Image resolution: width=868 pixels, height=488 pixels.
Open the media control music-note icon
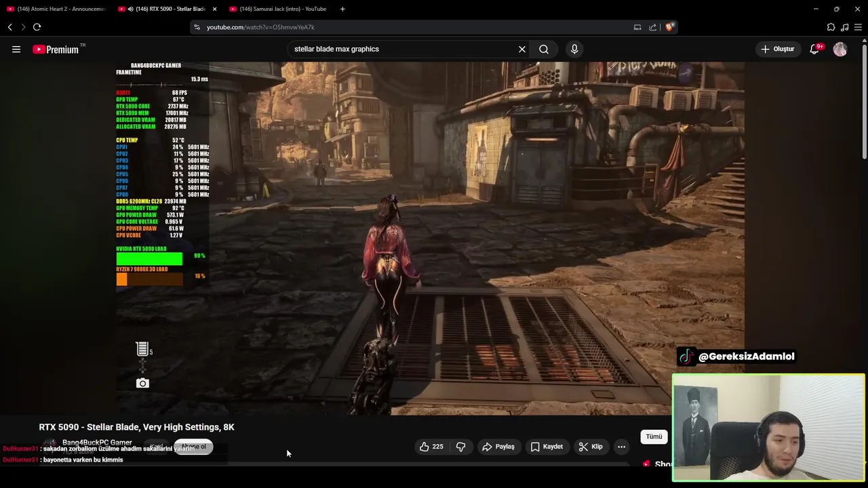pyautogui.click(x=844, y=27)
